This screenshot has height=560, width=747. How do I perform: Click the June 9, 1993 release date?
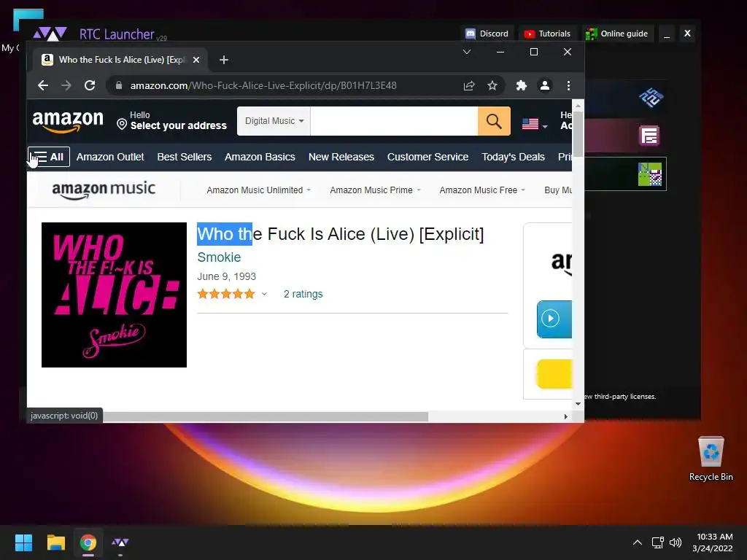click(226, 276)
